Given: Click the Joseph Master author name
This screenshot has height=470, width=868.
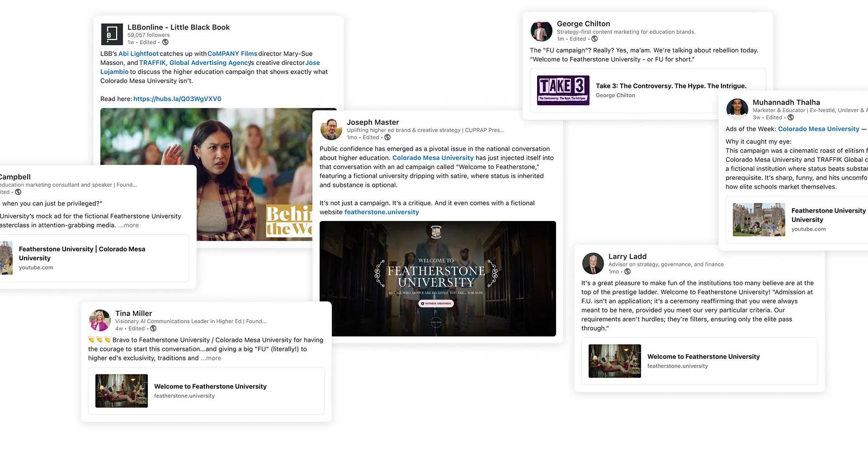Looking at the screenshot, I should pos(373,122).
